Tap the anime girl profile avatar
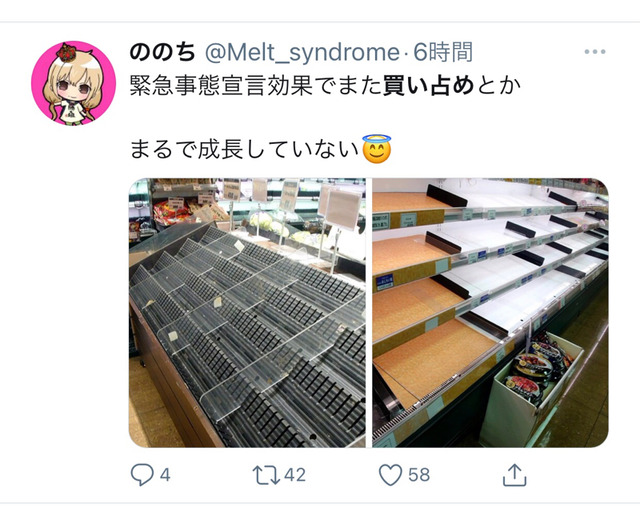The width and height of the screenshot is (640, 507). [x=73, y=83]
